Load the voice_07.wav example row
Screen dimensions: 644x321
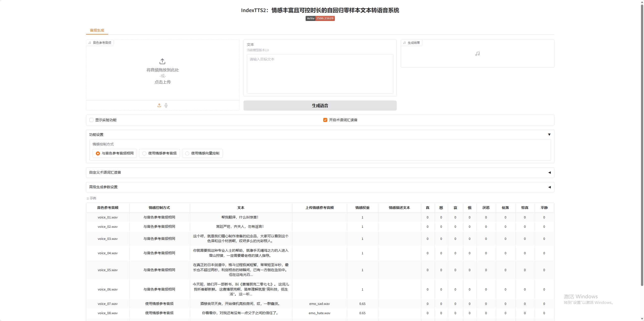(x=108, y=304)
